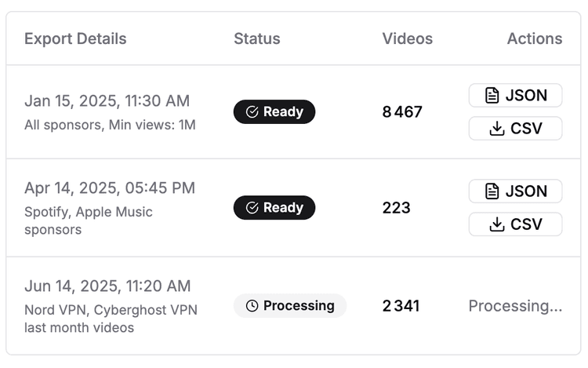Click the clock icon in Processing badge
588x368 pixels.
point(252,306)
